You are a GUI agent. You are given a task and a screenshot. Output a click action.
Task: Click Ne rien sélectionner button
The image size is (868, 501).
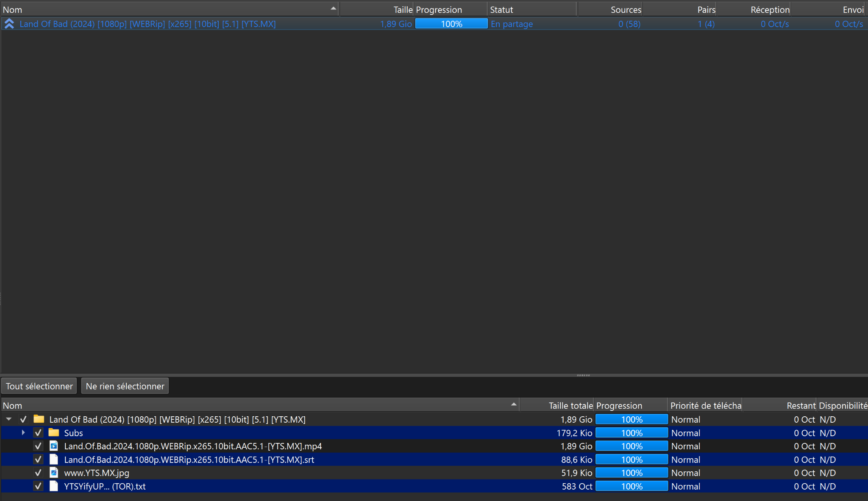click(x=125, y=386)
